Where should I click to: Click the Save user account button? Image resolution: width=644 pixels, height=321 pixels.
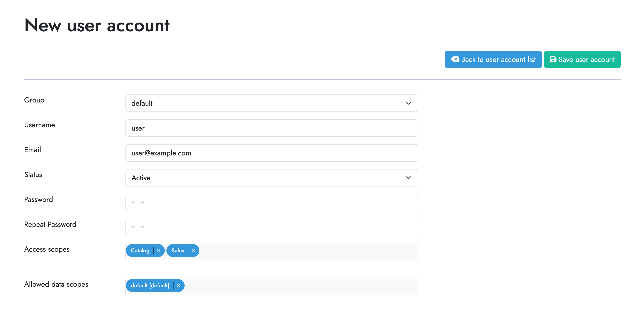[x=582, y=59]
